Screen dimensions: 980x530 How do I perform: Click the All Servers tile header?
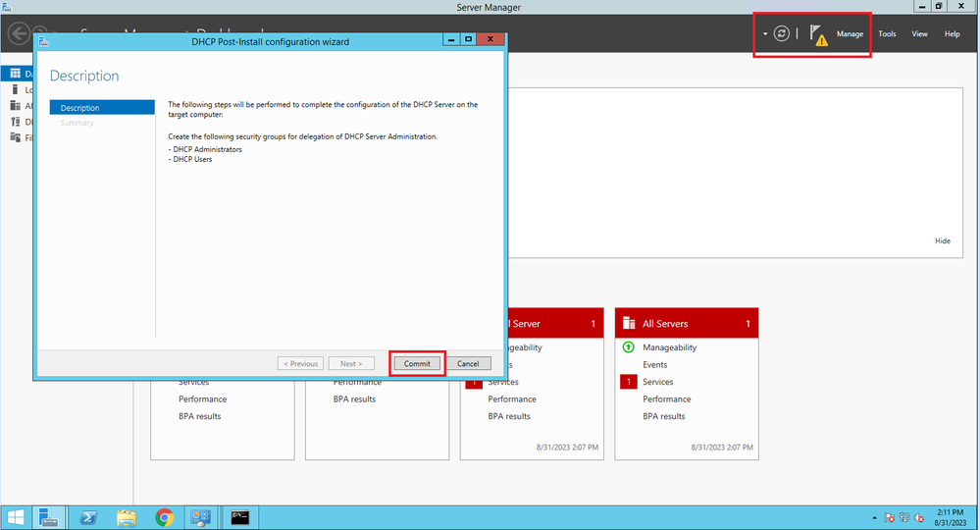click(686, 324)
